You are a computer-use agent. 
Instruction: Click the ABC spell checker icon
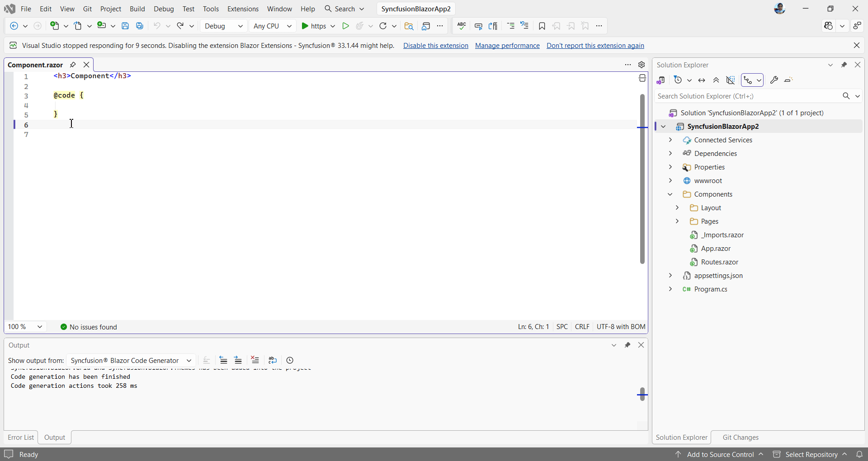[x=462, y=26]
